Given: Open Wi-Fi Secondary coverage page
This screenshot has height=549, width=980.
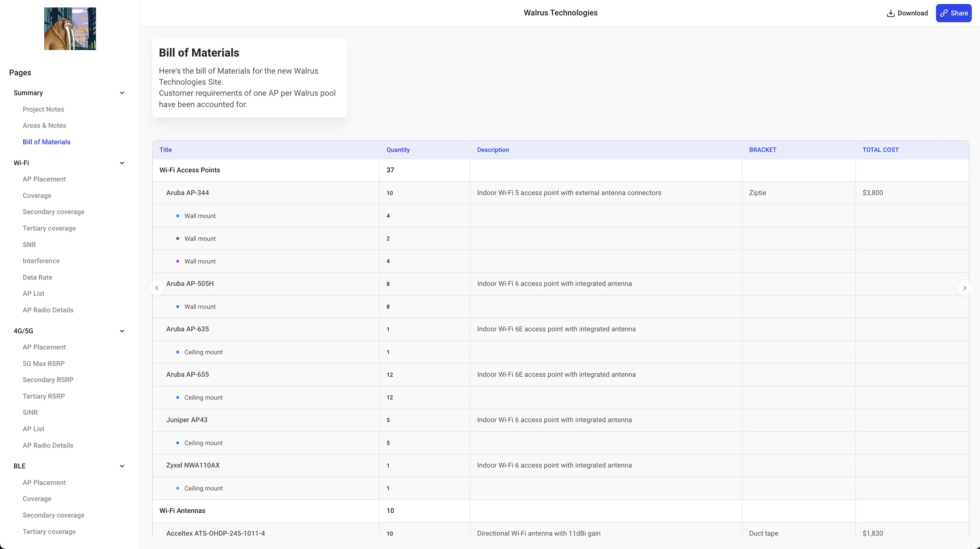Looking at the screenshot, I should point(54,212).
